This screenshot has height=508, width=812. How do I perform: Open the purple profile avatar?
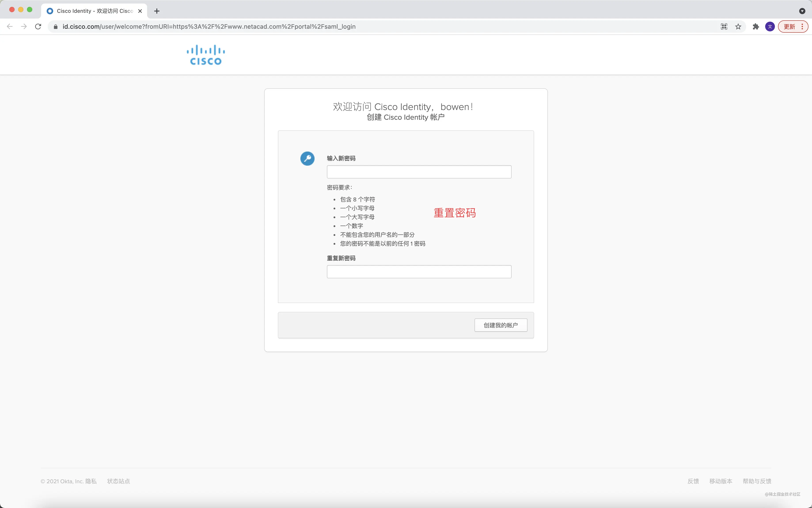coord(770,27)
